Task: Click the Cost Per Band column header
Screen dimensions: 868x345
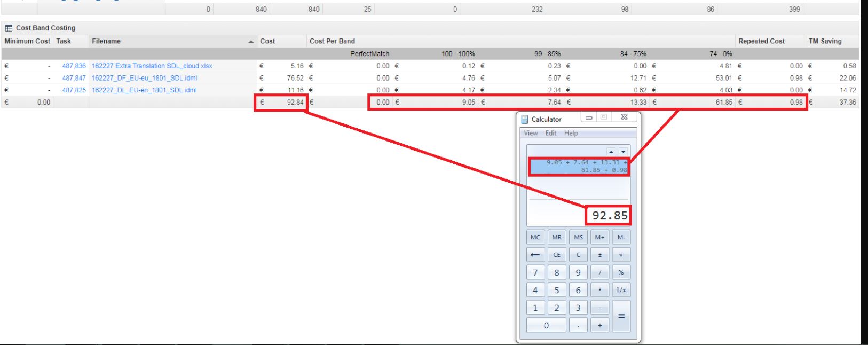Action: click(520, 41)
